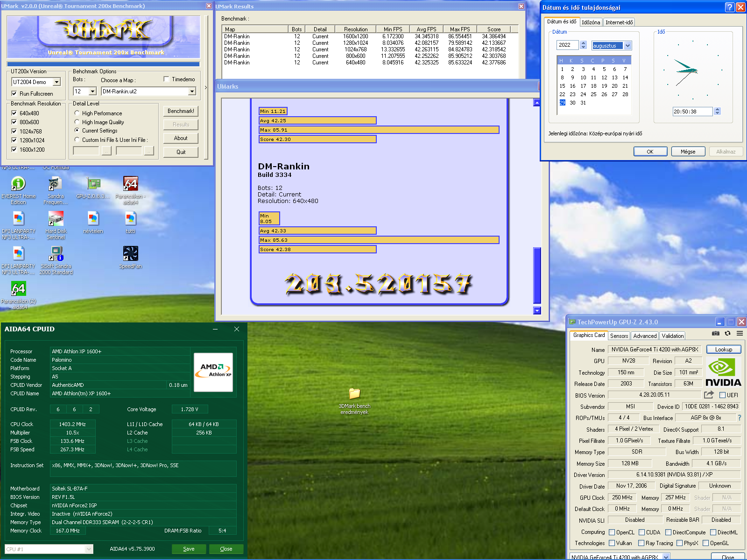The height and width of the screenshot is (560, 747).
Task: Select High Performance detail level
Action: (77, 113)
